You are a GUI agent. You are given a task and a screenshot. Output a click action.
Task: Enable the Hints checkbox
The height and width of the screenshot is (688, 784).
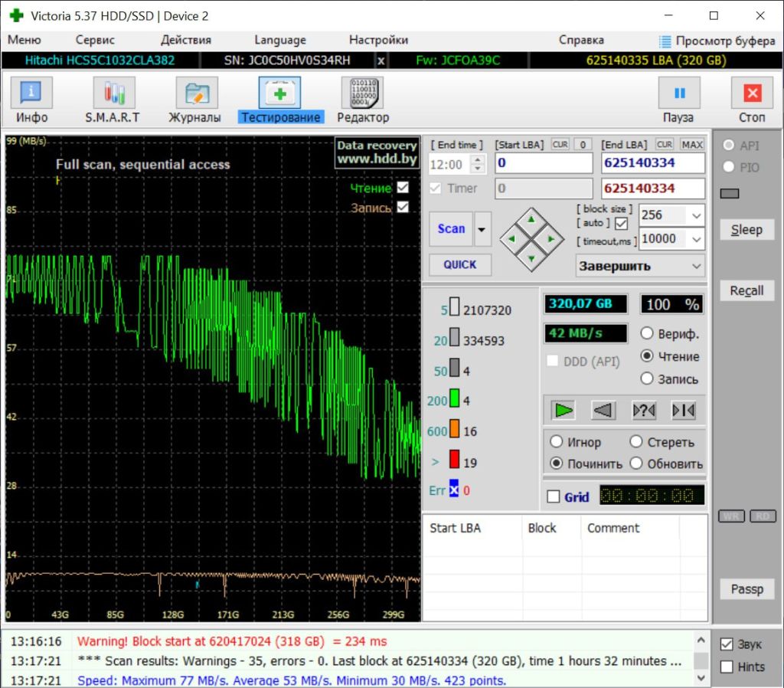tap(727, 667)
